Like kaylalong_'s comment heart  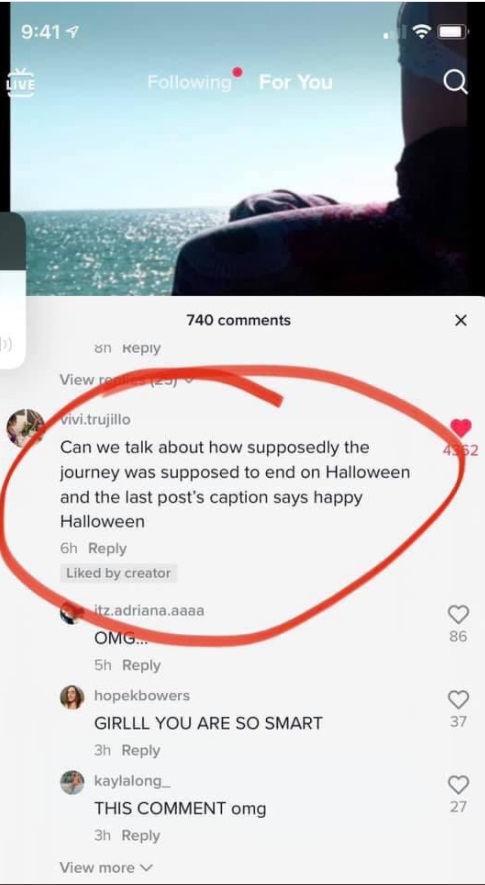[458, 784]
